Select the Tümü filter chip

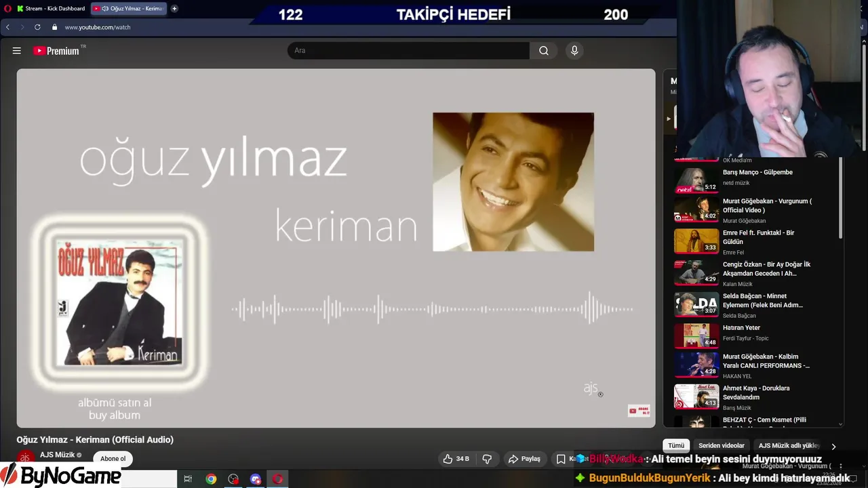point(676,445)
